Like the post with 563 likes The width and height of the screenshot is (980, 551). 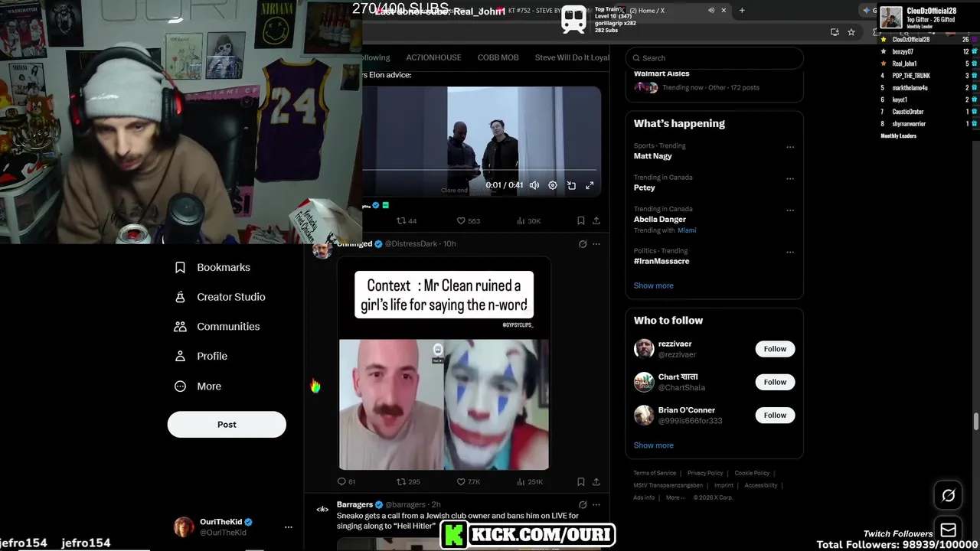coord(468,220)
